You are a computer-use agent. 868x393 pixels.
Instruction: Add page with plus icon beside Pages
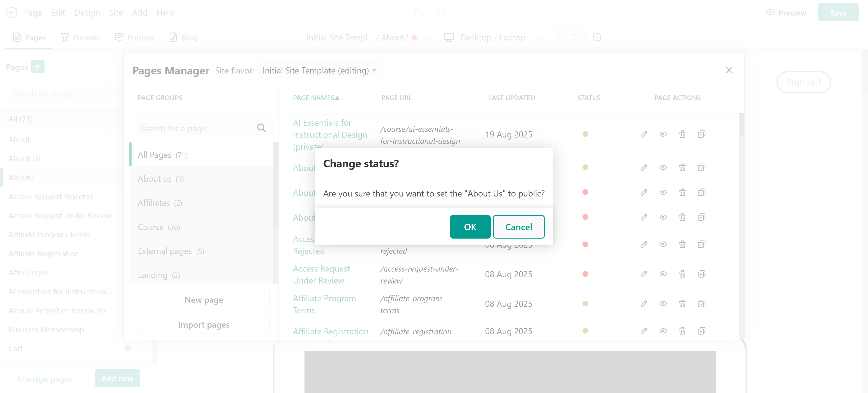(x=37, y=66)
